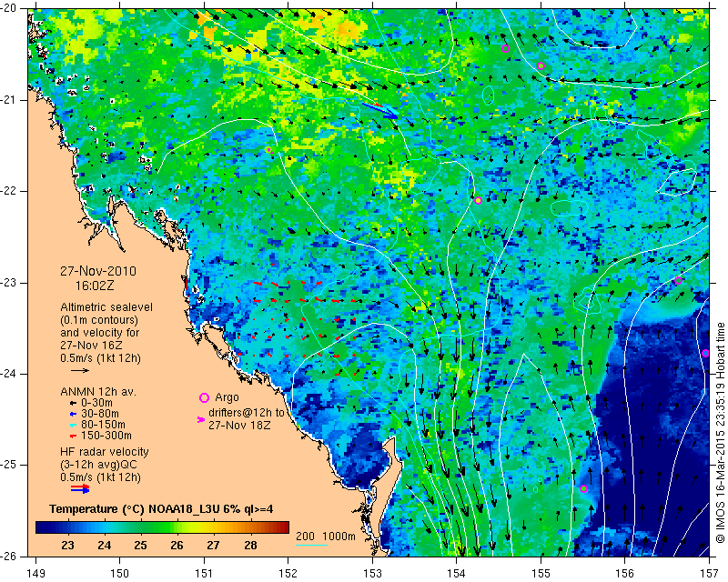Click the cyan 80-150m arrow legend symbol
Viewport: 728px width, 582px height.
pyautogui.click(x=73, y=425)
